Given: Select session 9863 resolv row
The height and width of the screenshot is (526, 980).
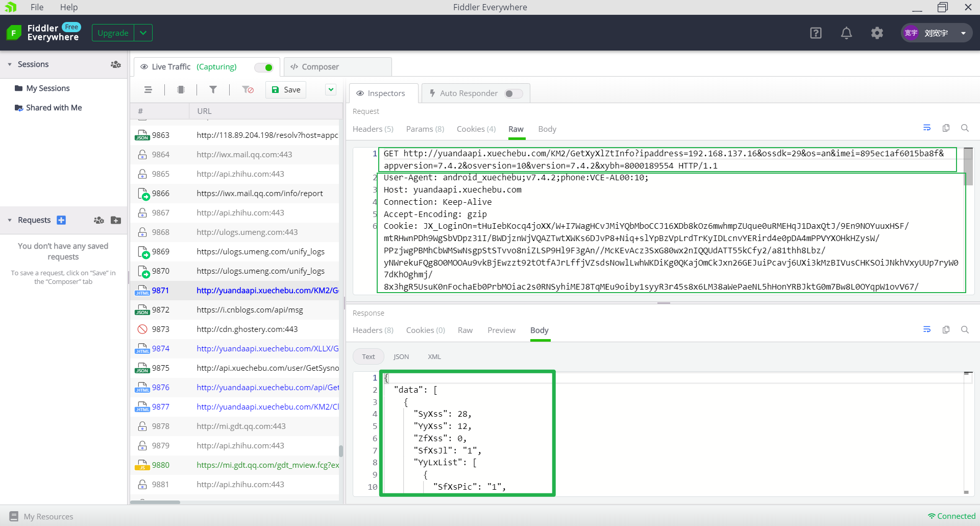Looking at the screenshot, I should 235,135.
